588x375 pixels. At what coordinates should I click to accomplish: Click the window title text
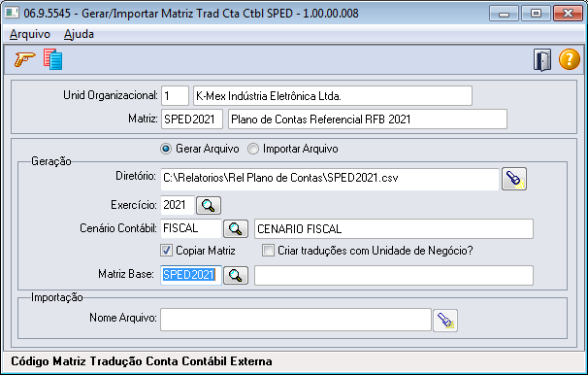coord(191,14)
